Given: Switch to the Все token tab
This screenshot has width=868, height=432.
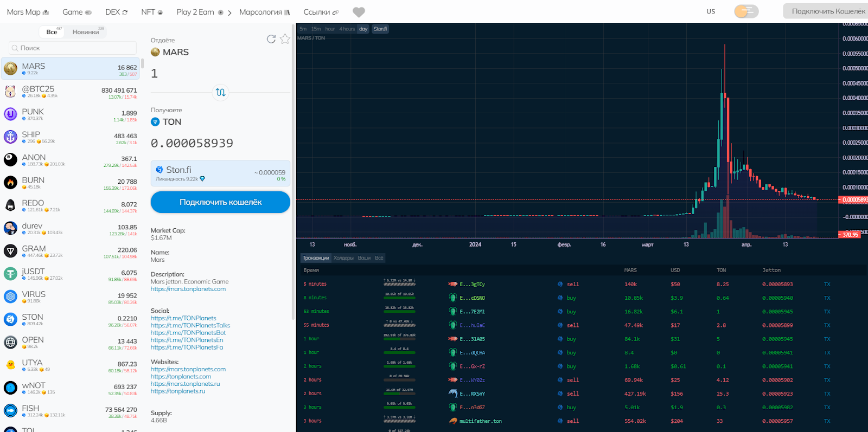Looking at the screenshot, I should pyautogui.click(x=52, y=32).
